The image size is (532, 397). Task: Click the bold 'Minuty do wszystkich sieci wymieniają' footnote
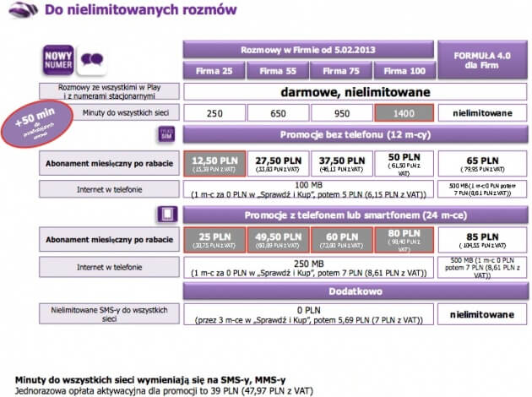tap(150, 380)
